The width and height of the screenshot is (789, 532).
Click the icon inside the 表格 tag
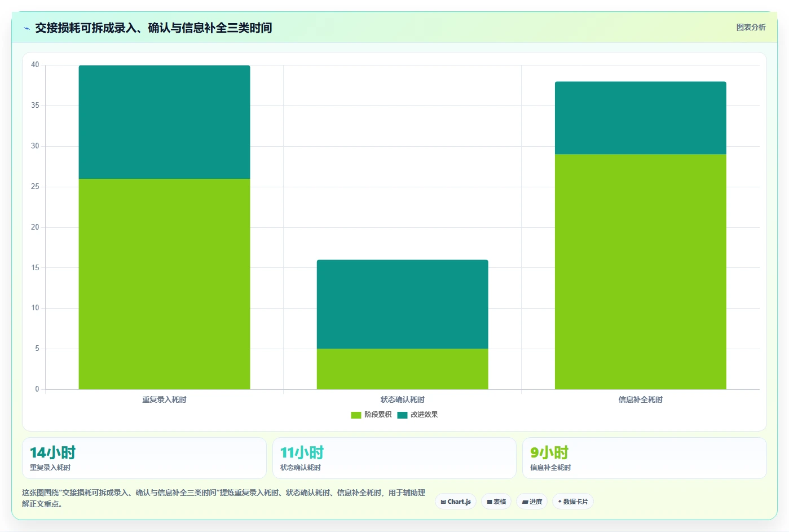[x=490, y=502]
